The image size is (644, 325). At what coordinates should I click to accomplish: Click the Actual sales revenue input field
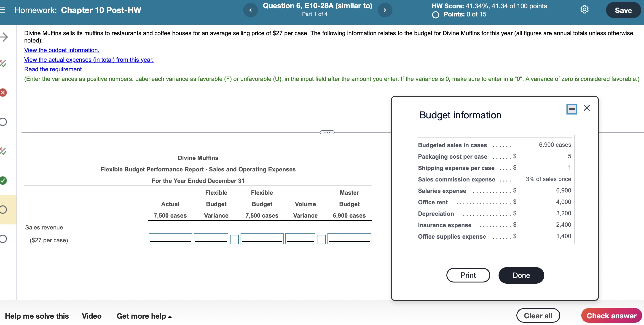point(170,239)
